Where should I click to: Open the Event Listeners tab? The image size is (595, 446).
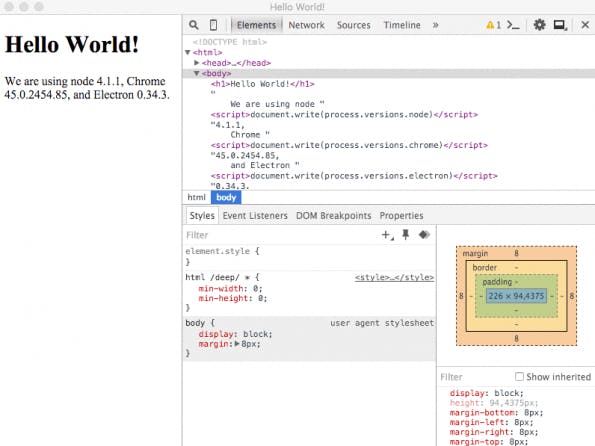tap(255, 216)
